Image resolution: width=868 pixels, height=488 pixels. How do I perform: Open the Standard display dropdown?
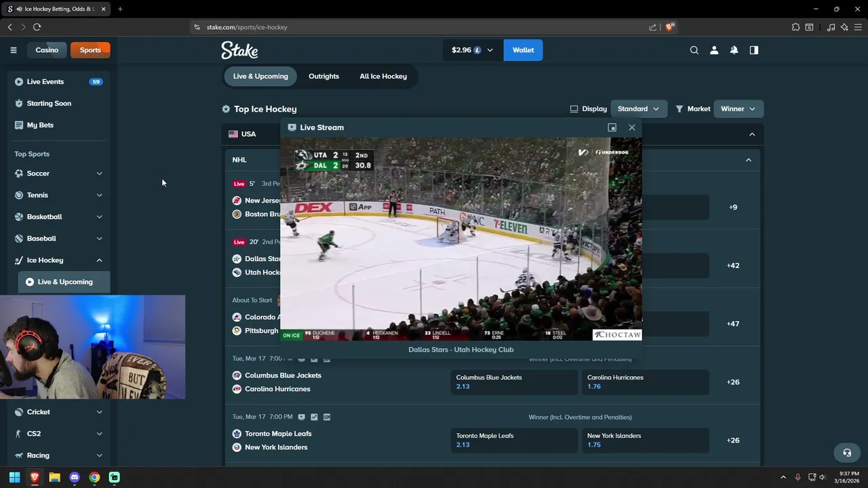pyautogui.click(x=638, y=109)
